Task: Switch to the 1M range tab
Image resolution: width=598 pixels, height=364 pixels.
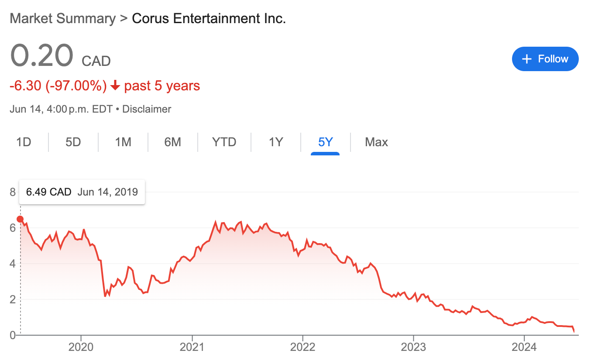Action: tap(123, 142)
